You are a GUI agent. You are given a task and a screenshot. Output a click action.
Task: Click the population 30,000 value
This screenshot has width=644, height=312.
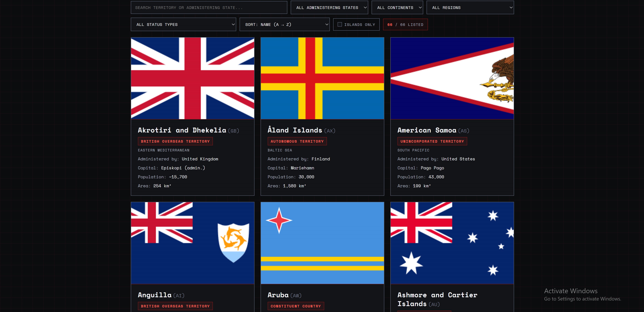[x=306, y=177]
